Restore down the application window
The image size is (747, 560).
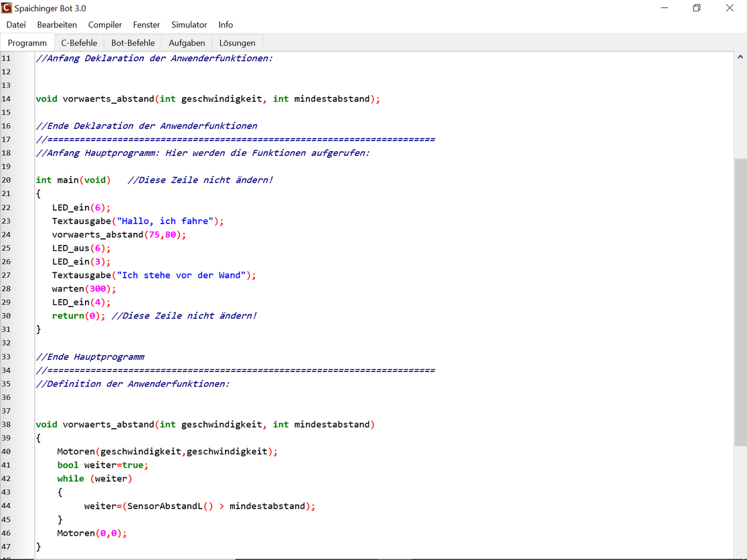696,8
